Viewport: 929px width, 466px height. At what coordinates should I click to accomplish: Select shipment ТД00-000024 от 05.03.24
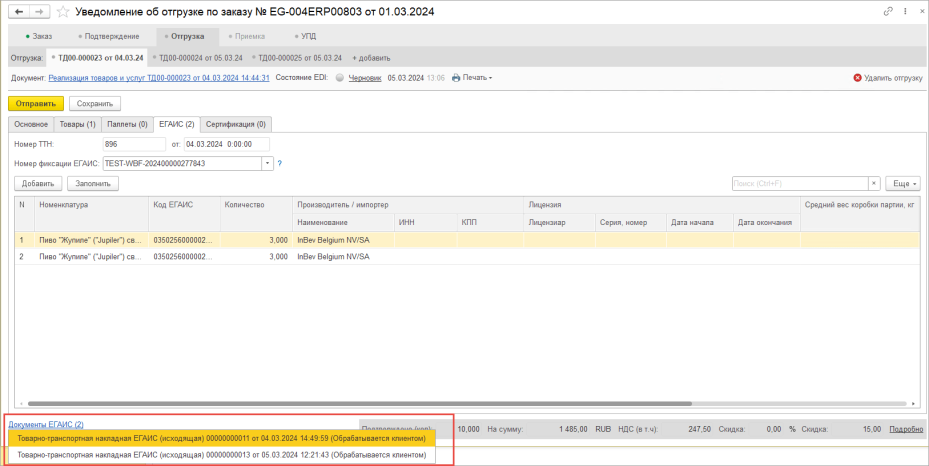tap(197, 58)
